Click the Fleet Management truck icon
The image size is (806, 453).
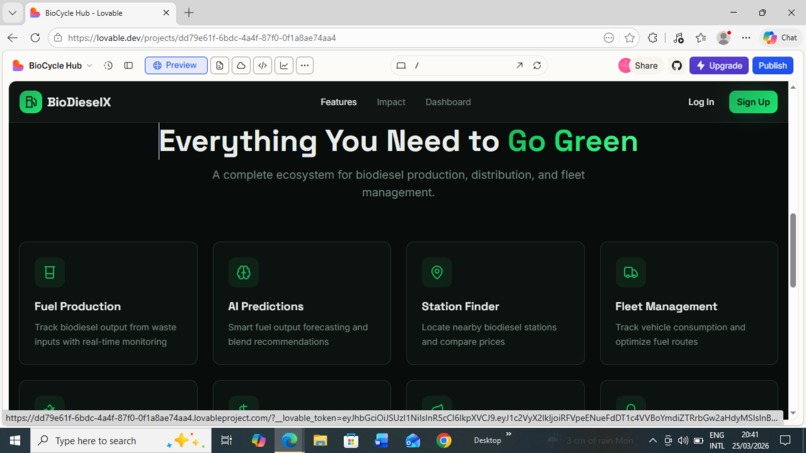coord(630,272)
